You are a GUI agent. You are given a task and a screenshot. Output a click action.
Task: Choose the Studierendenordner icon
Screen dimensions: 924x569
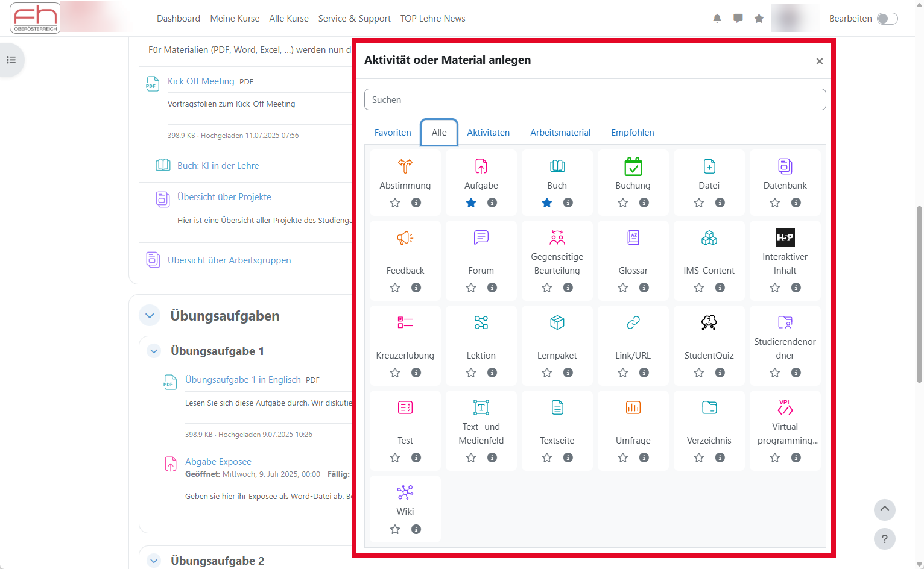(785, 322)
